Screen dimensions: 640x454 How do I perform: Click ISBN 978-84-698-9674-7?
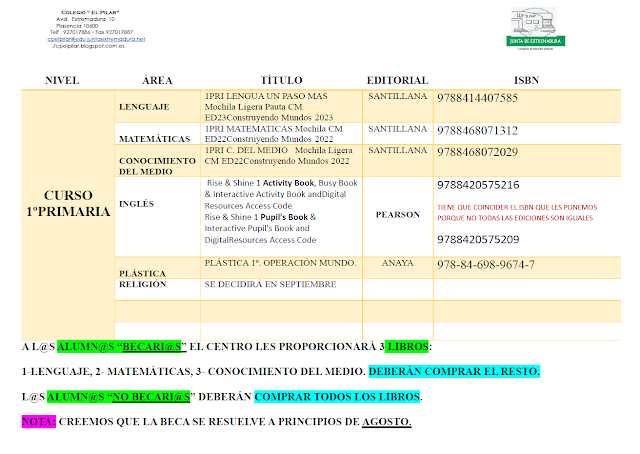point(486,265)
